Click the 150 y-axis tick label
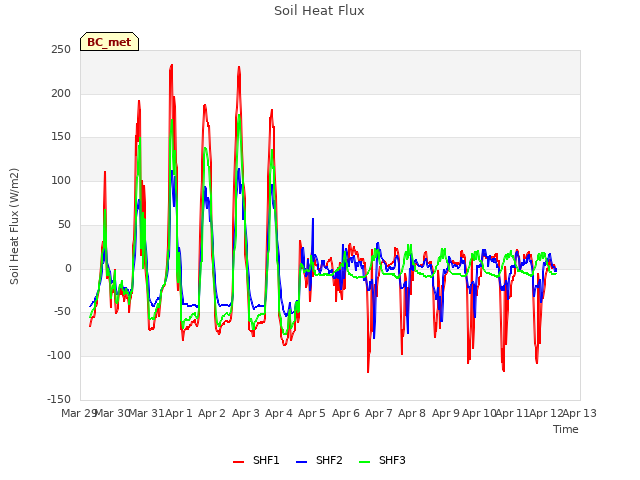The width and height of the screenshot is (640, 480). 61,137
